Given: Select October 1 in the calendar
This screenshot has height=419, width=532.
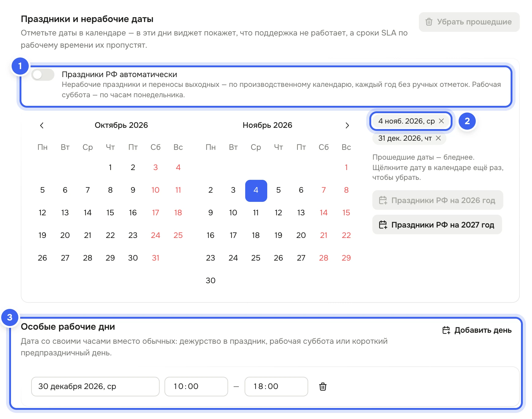Looking at the screenshot, I should (110, 168).
